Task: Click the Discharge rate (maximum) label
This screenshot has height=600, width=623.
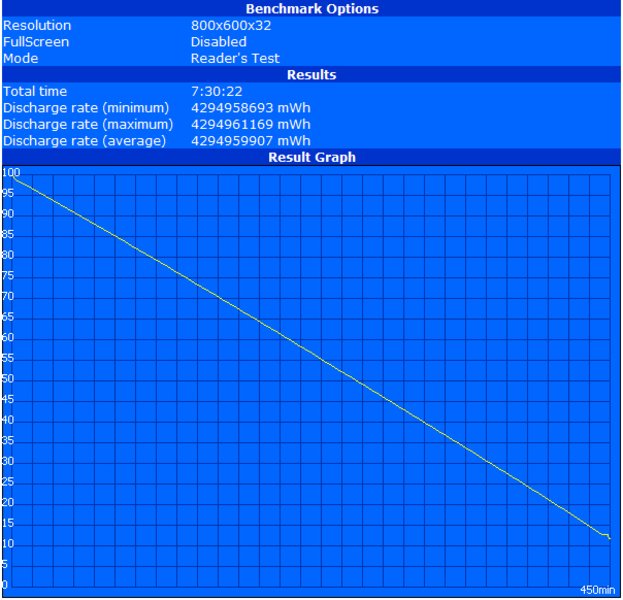Action: 88,124
